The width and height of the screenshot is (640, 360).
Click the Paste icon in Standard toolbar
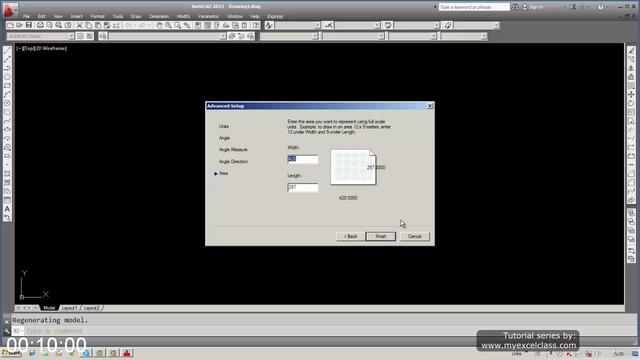coord(98,25)
